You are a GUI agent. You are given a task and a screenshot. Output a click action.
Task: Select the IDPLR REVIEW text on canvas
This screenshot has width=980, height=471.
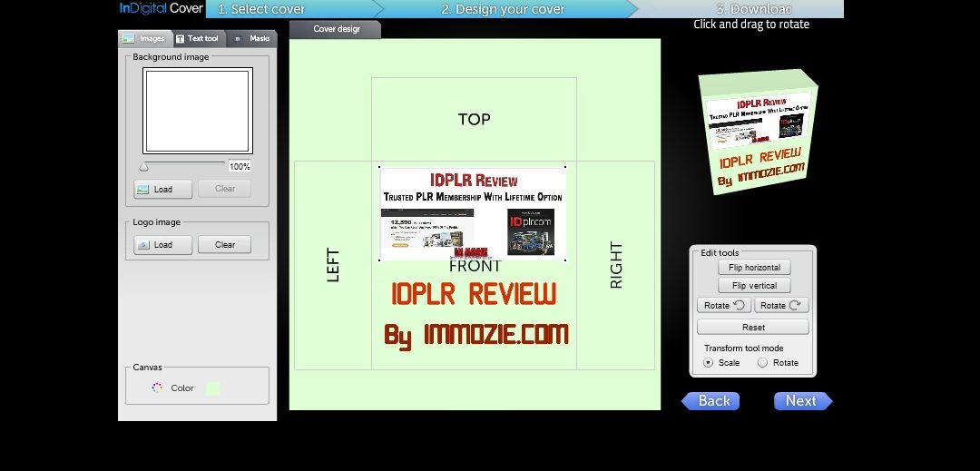click(x=474, y=294)
